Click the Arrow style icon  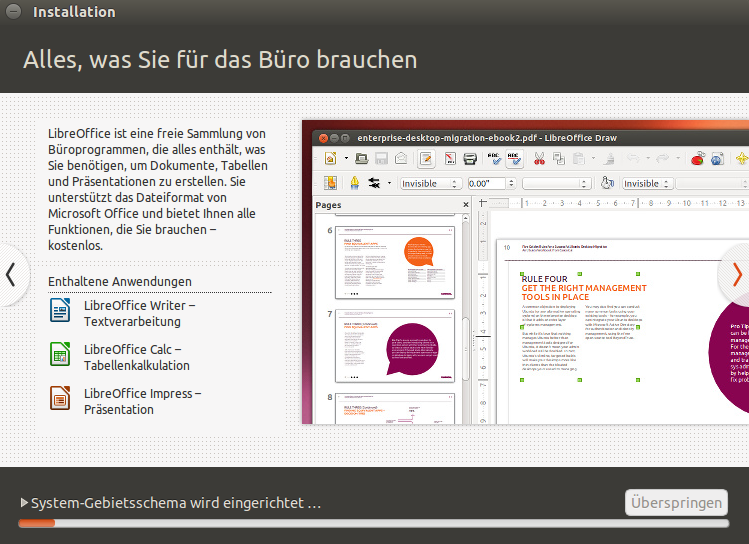pos(374,183)
